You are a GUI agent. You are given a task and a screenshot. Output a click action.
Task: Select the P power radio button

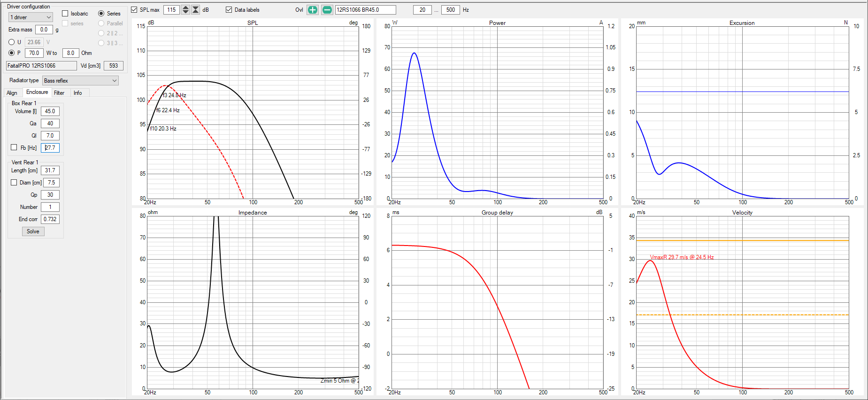coord(11,53)
